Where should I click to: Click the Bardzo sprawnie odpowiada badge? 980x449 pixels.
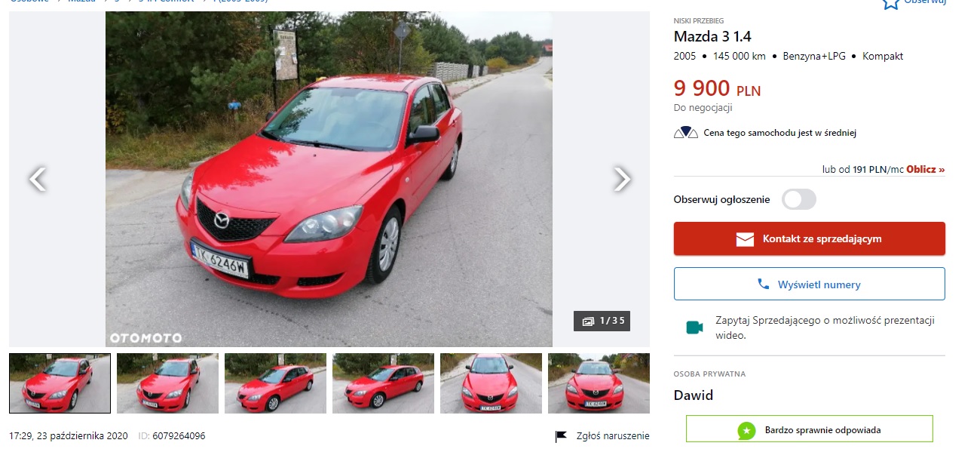click(809, 429)
